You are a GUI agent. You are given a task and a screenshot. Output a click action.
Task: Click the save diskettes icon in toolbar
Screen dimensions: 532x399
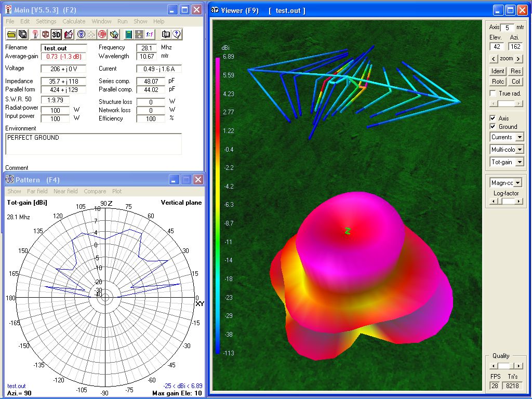click(x=23, y=34)
